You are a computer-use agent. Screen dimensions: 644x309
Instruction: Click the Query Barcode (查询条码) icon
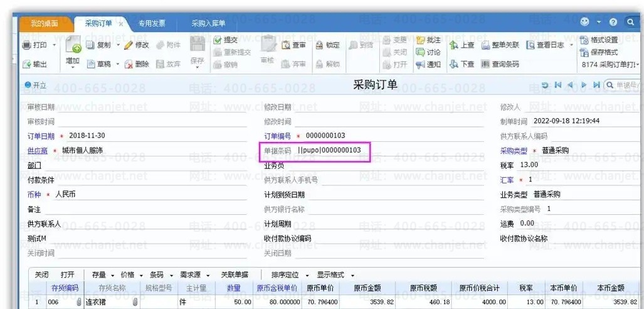(485, 64)
